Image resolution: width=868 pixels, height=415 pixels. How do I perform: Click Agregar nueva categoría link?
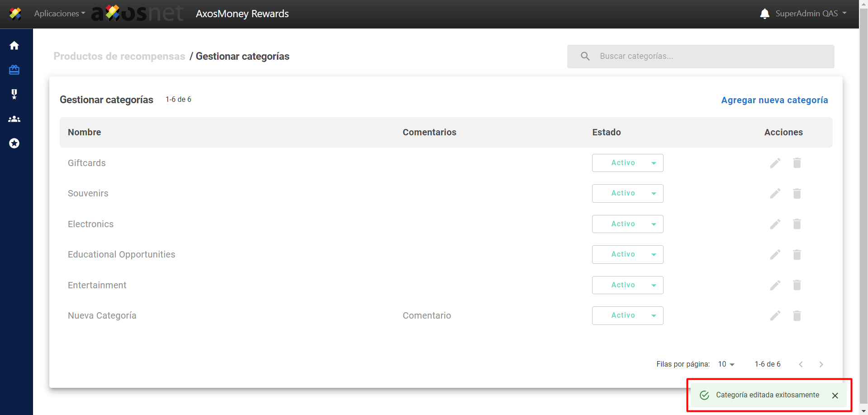(x=774, y=100)
